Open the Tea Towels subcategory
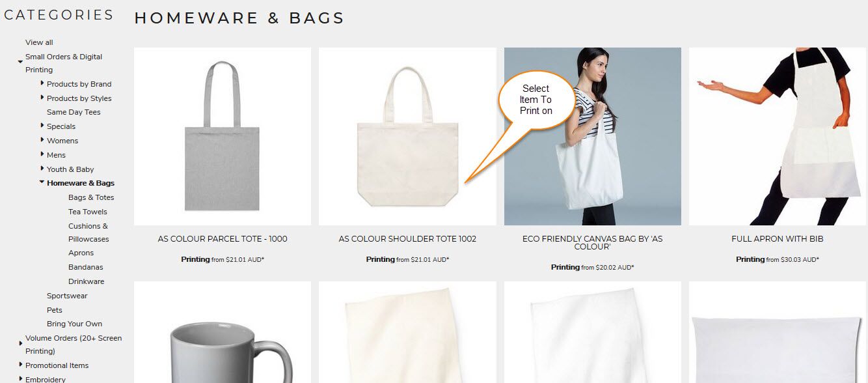The width and height of the screenshot is (868, 383). [88, 212]
